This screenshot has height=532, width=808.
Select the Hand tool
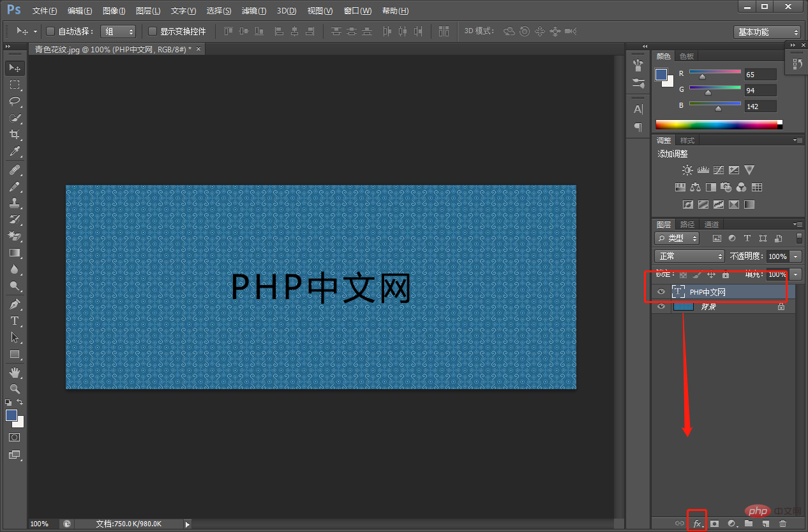tap(15, 372)
